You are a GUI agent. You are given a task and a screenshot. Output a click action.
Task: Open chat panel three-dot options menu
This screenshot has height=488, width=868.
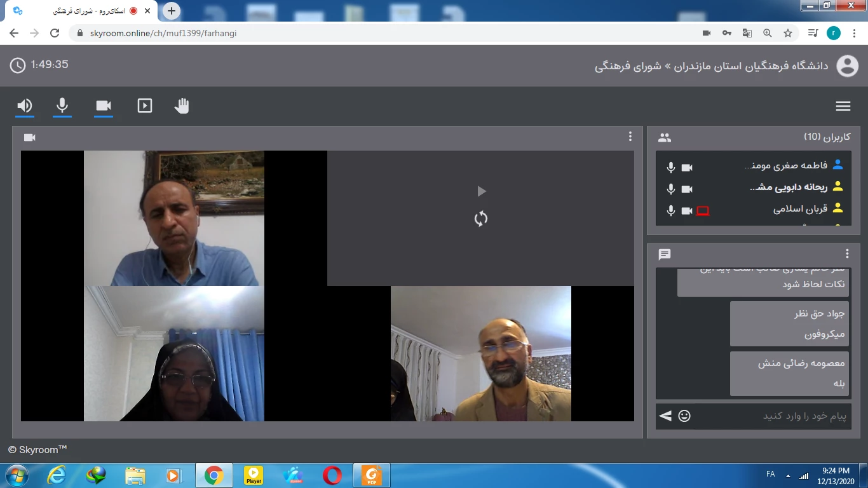point(847,254)
